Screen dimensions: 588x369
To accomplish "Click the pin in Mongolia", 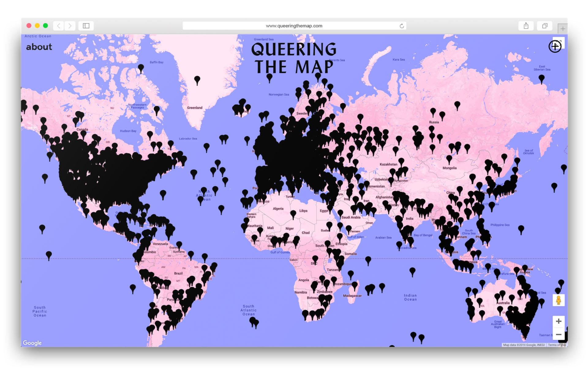I will pyautogui.click(x=449, y=159).
